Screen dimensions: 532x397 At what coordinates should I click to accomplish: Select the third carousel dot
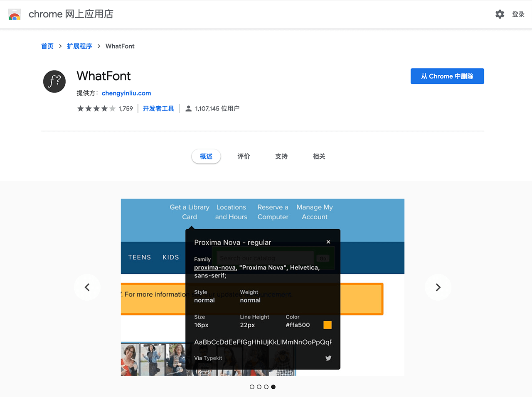coord(266,387)
